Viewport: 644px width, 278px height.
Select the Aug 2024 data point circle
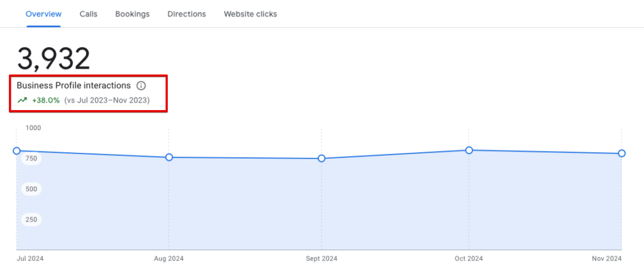click(x=169, y=157)
